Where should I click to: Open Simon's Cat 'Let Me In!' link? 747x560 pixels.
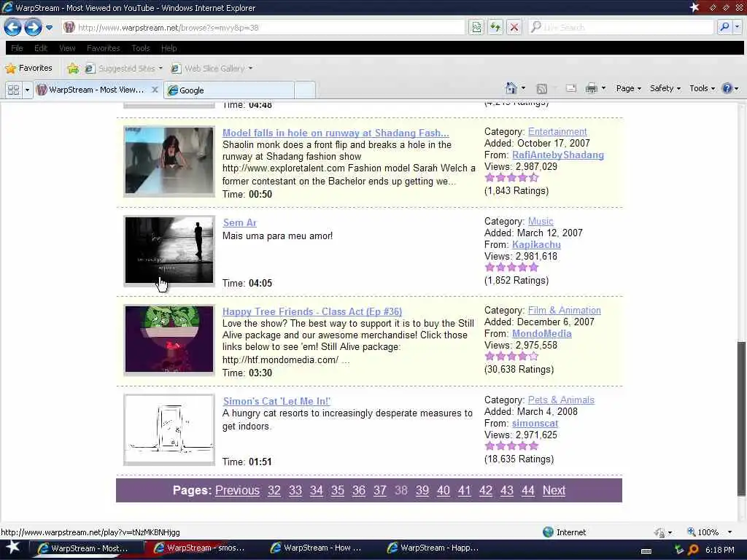(x=276, y=401)
